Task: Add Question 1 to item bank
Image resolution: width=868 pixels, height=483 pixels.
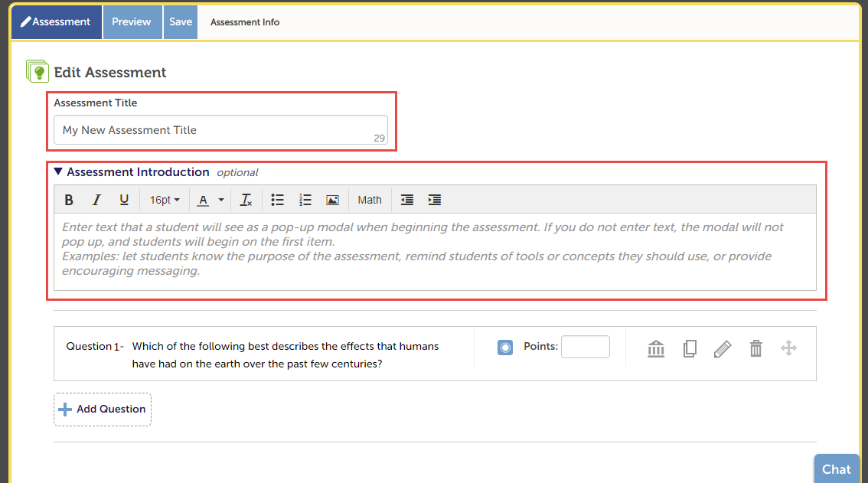Action: [x=656, y=348]
